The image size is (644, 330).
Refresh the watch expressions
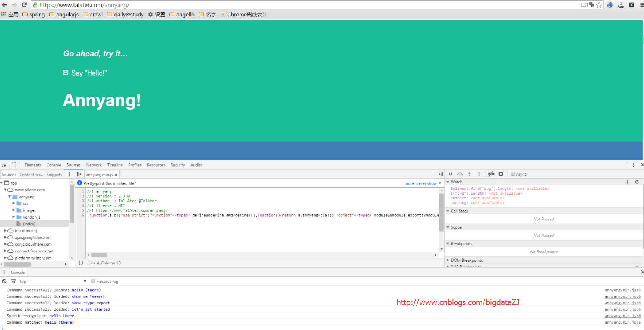(637, 182)
